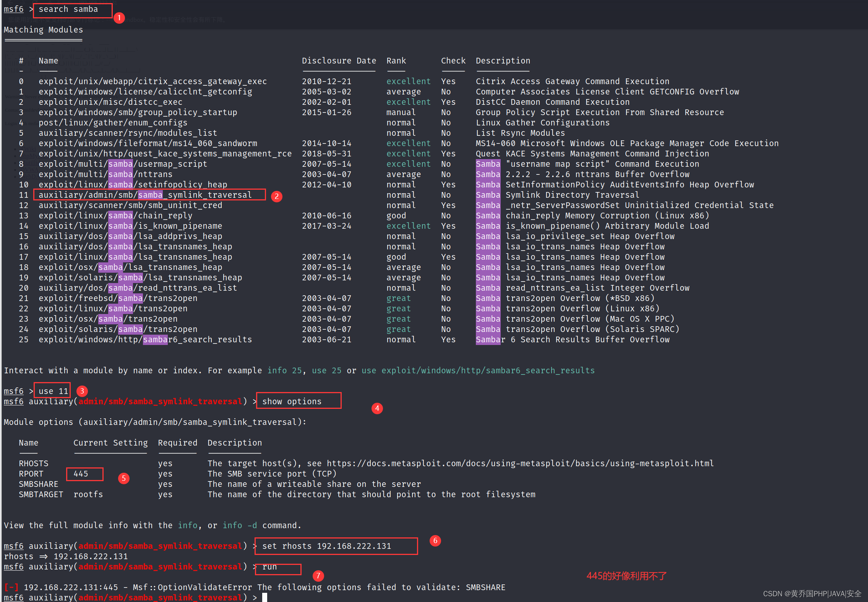This screenshot has width=868, height=602.
Task: Click exploit/unix/misc/distcc_exec module name
Action: pyautogui.click(x=110, y=102)
